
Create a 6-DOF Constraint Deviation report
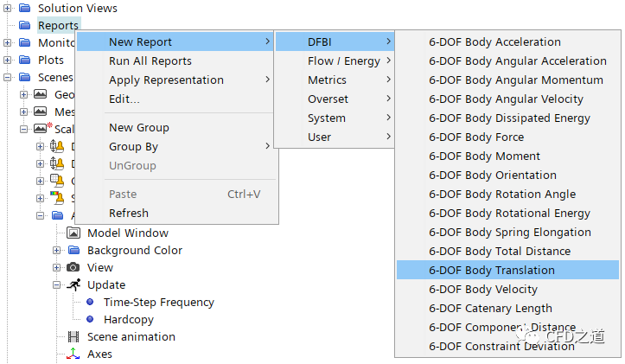tap(507, 346)
